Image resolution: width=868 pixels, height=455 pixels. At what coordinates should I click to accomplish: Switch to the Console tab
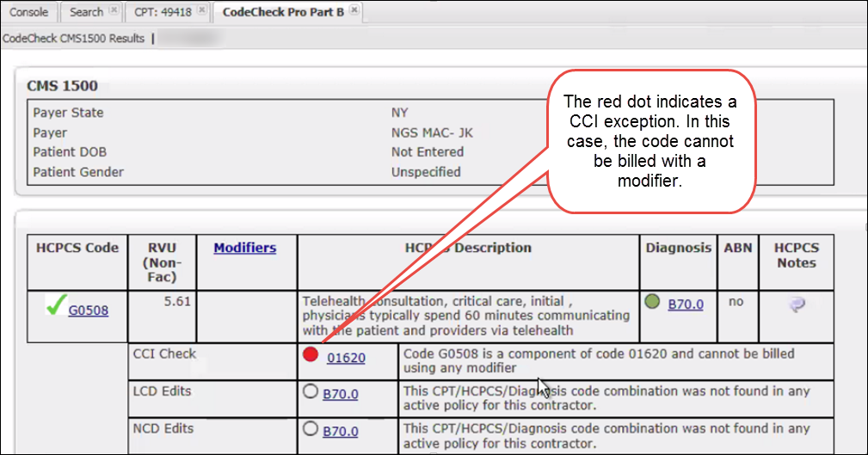[28, 12]
